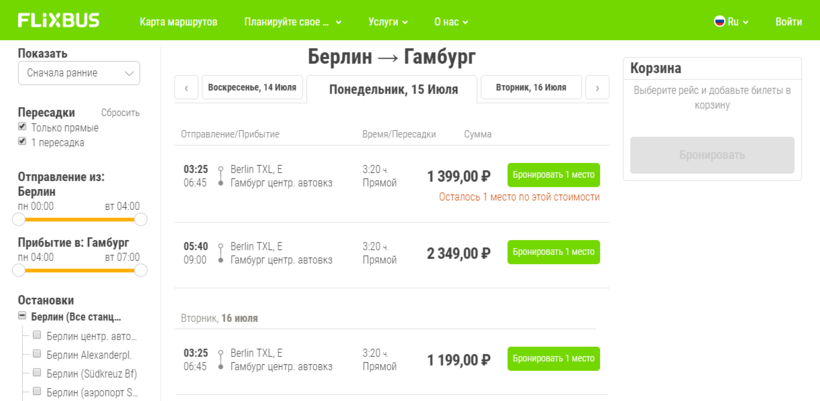The height and width of the screenshot is (401, 820).
Task: Click the Войти login link
Action: point(788,21)
